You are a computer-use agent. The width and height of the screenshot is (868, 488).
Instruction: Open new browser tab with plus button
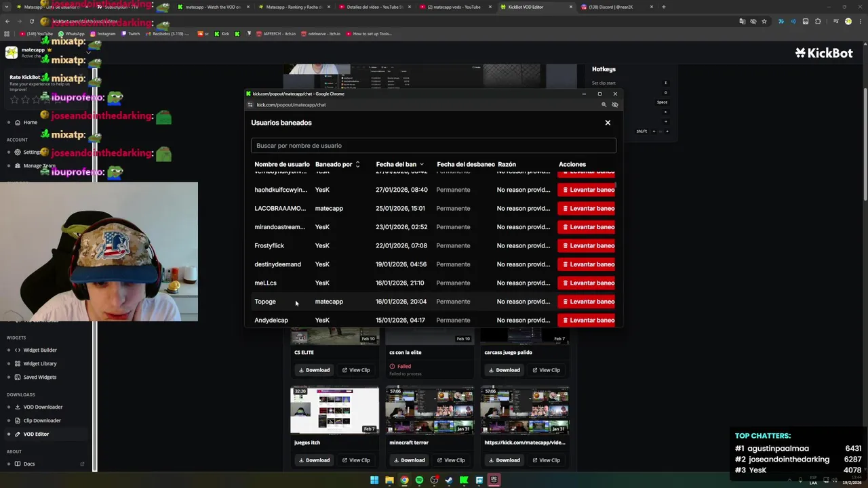point(663,7)
